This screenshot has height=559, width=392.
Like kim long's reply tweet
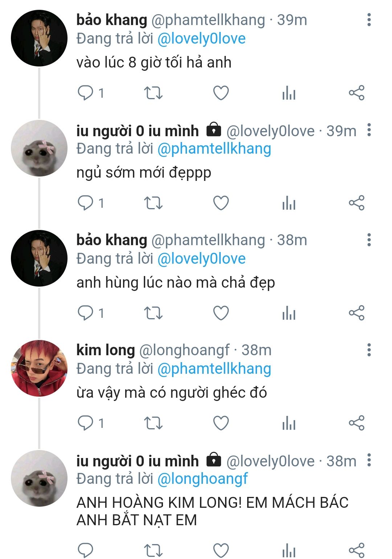coord(221,423)
